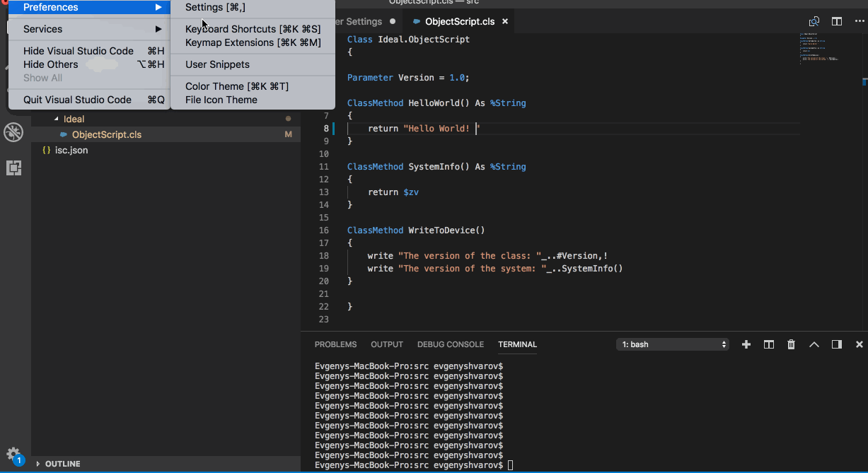Create a new terminal instance
Image resolution: width=868 pixels, height=473 pixels.
point(746,344)
